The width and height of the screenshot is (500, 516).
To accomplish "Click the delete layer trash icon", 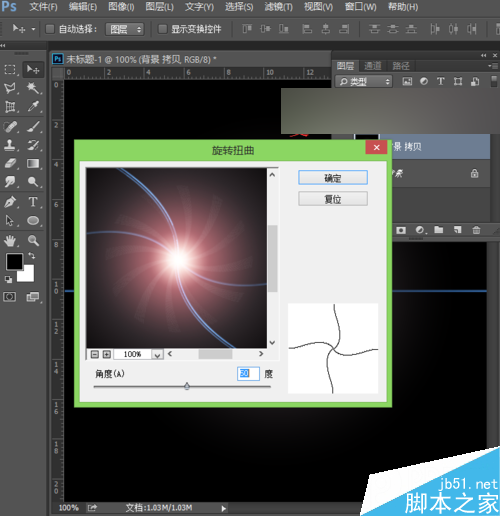I will [476, 230].
